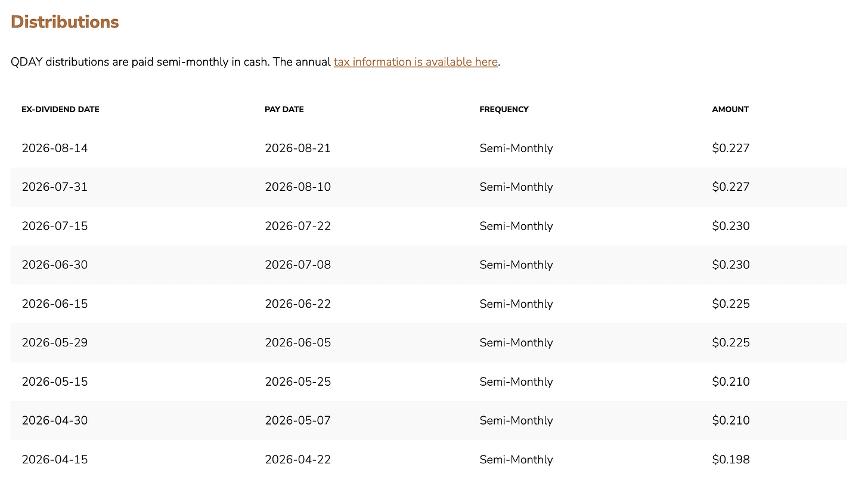
Task: Click the FREQUENCY column header
Action: tap(504, 110)
